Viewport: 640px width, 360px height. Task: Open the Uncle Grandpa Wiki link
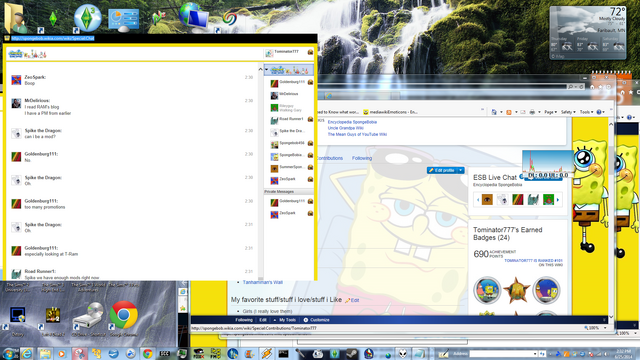point(345,128)
